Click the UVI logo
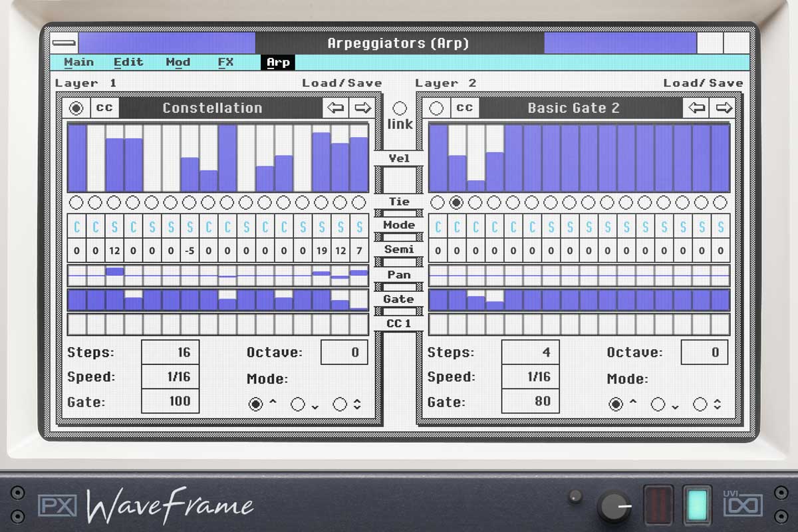This screenshot has width=798, height=532. click(743, 504)
